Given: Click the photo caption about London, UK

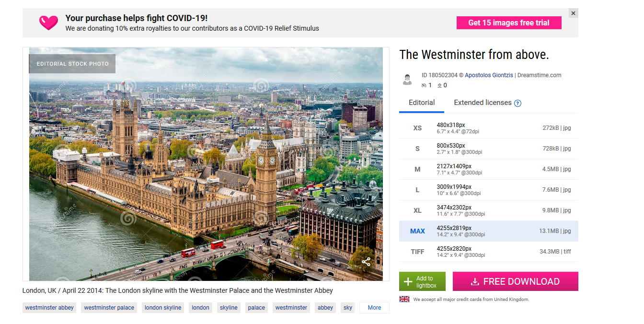Looking at the screenshot, I should pos(178,290).
